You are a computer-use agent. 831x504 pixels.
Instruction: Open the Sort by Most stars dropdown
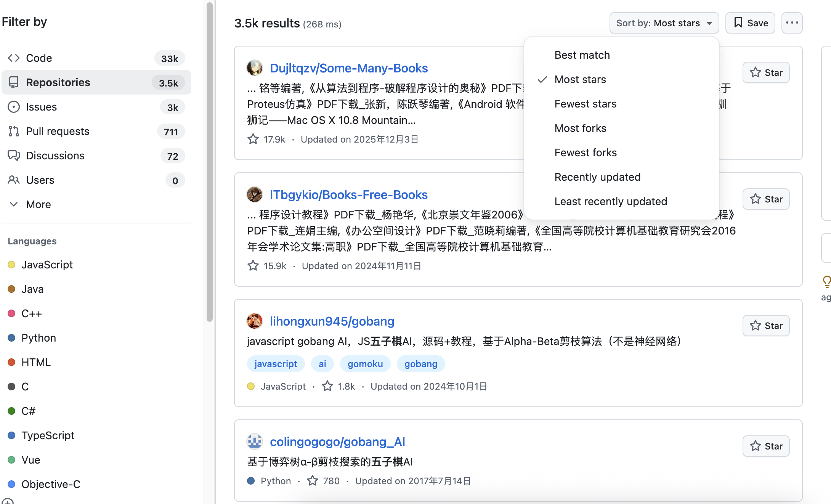click(664, 23)
